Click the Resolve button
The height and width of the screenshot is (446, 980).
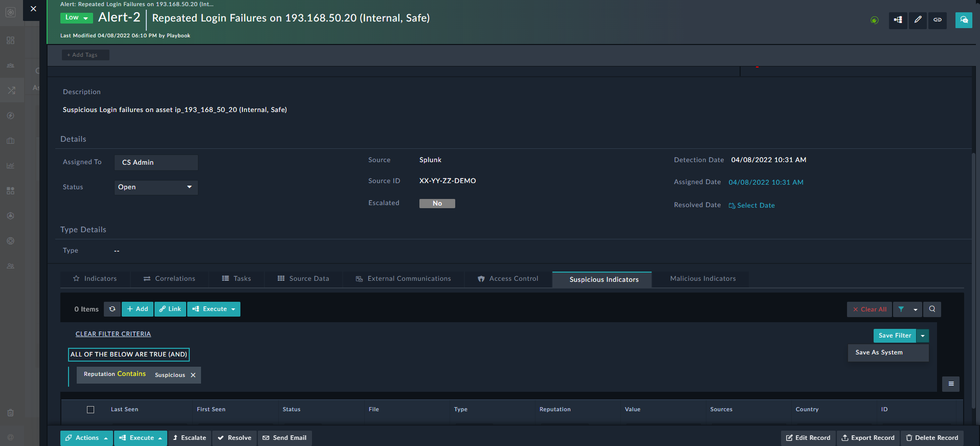(x=235, y=438)
